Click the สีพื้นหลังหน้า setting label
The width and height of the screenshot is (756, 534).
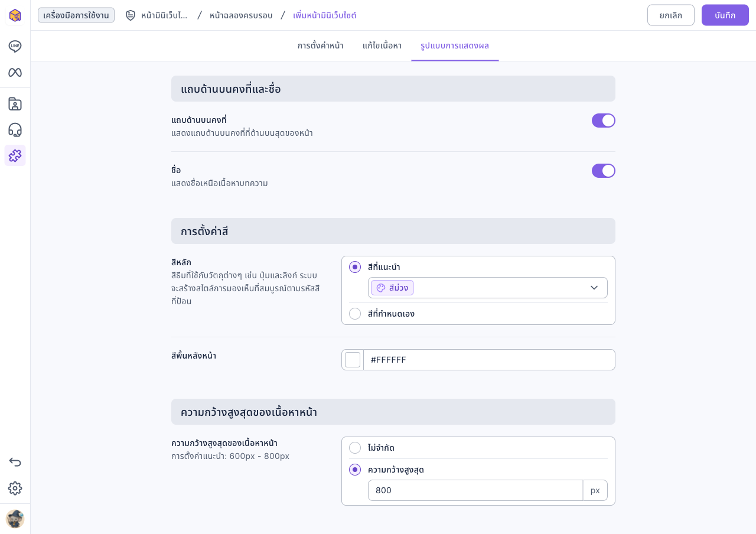coord(194,356)
